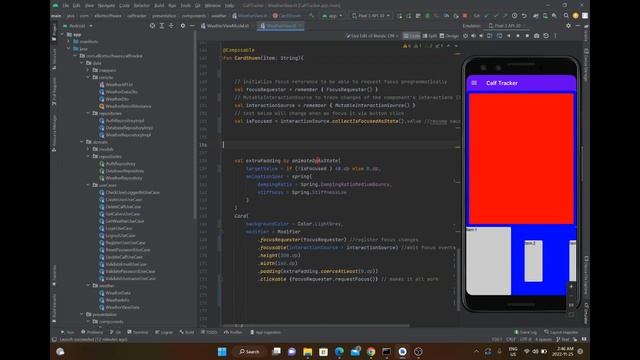Click the Windows taskbar Search box
640x360 pixels.
(x=249, y=351)
